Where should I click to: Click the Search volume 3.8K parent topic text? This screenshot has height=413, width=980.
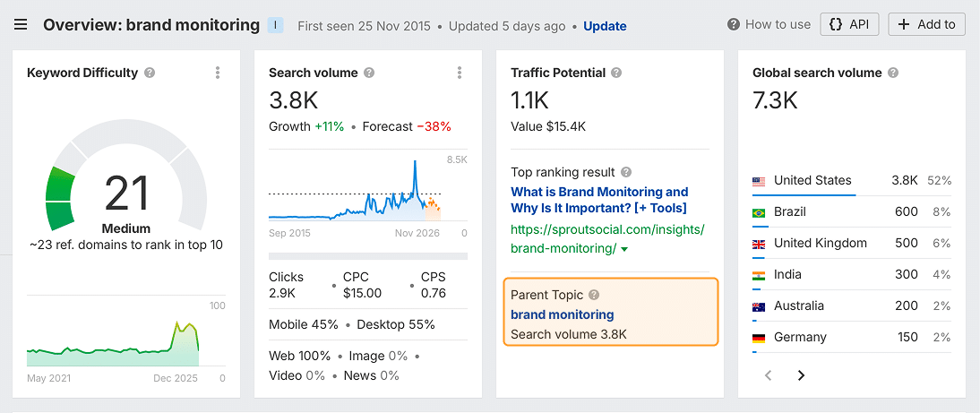click(569, 334)
